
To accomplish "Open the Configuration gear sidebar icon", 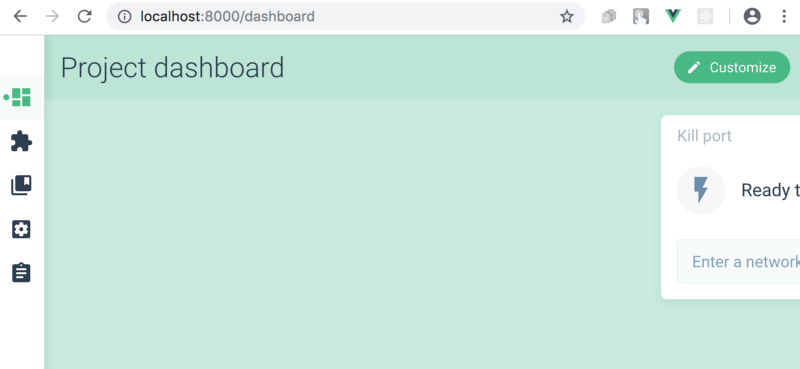I will [x=21, y=229].
